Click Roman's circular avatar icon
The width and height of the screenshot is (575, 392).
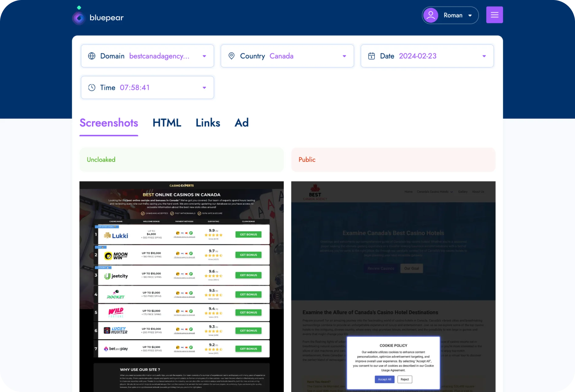431,15
